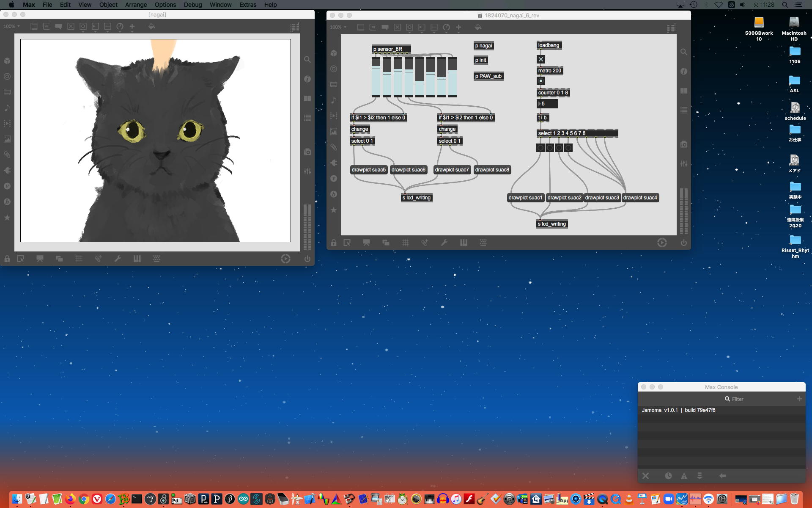Click the 'drawpict suac1' message box
The image size is (812, 508).
(x=525, y=198)
